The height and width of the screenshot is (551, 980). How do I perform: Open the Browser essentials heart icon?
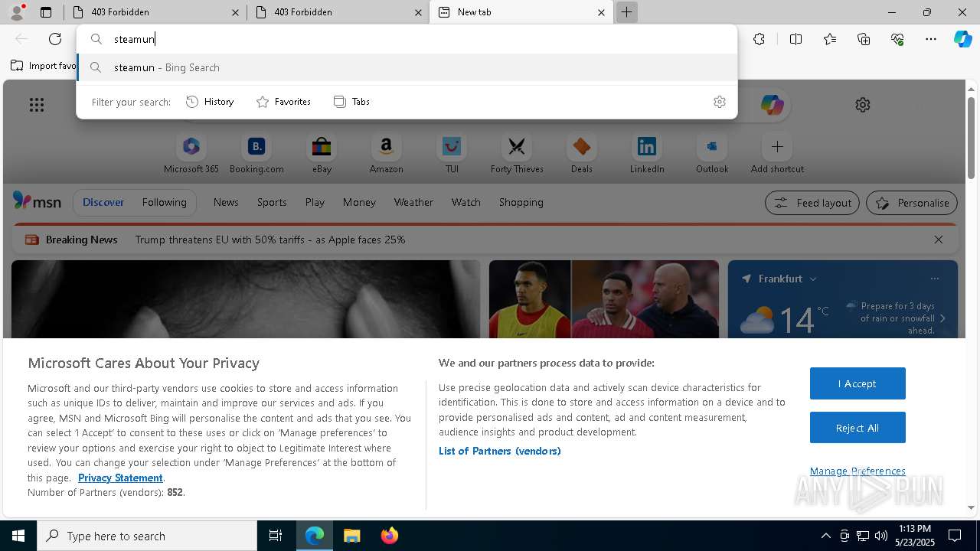click(897, 39)
